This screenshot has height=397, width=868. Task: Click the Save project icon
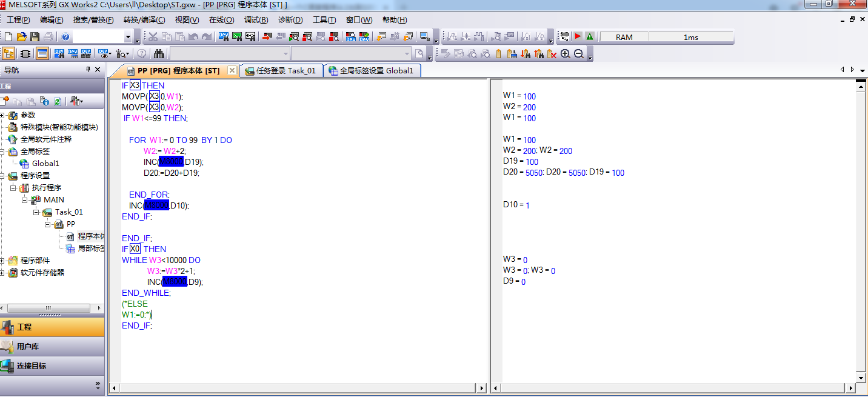point(35,37)
